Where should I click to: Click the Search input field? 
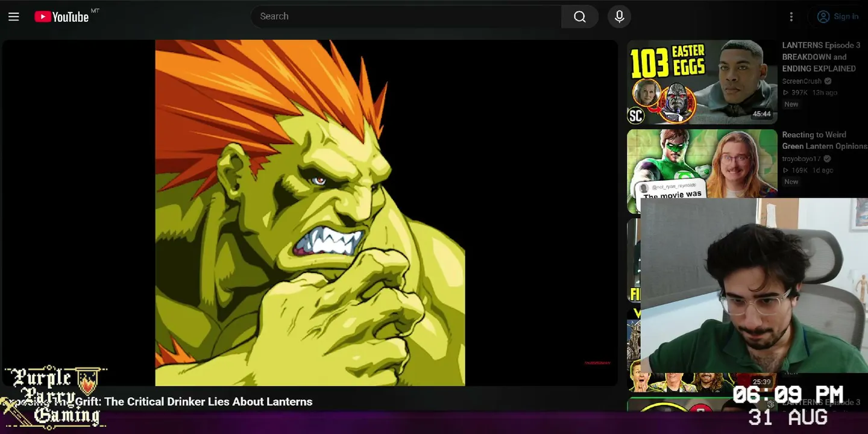[x=406, y=17]
